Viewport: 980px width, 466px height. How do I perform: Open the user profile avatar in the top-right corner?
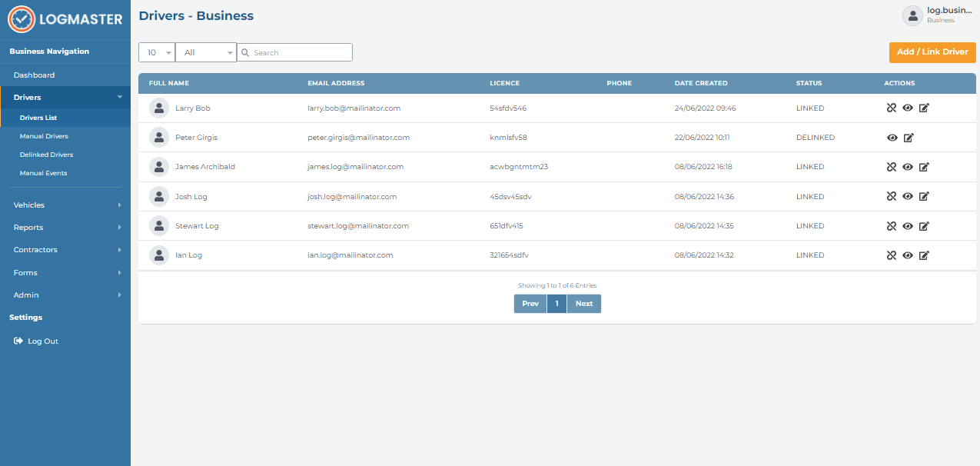912,15
